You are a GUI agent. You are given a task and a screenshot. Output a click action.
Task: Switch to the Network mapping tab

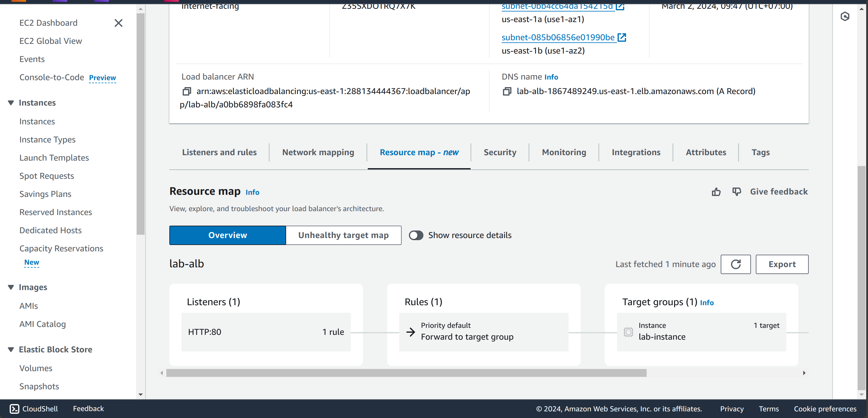click(x=318, y=152)
